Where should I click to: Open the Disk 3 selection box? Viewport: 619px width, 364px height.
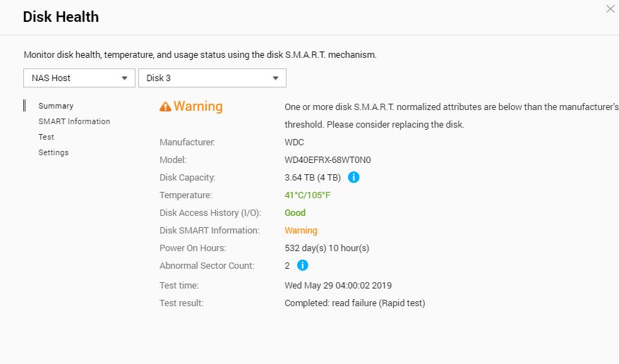click(212, 78)
